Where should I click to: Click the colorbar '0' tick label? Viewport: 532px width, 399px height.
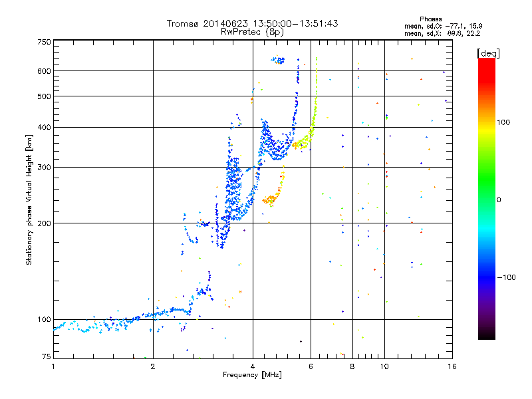point(499,200)
